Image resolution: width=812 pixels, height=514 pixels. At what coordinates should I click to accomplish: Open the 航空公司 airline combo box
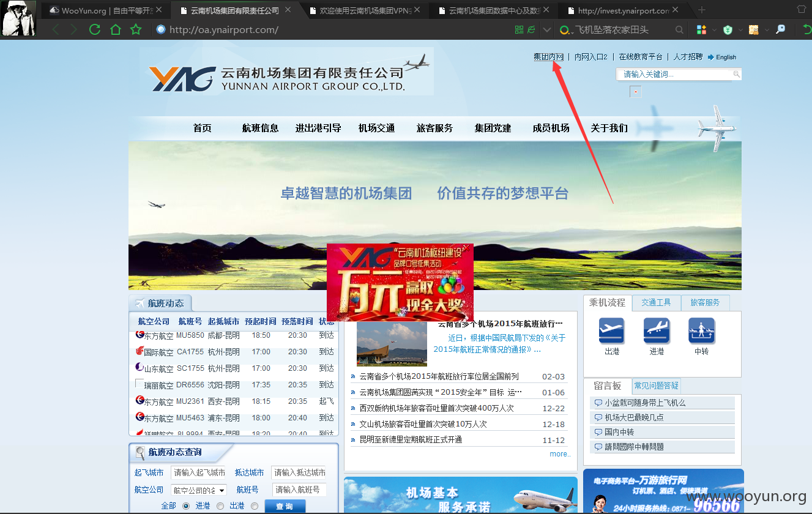click(x=198, y=490)
